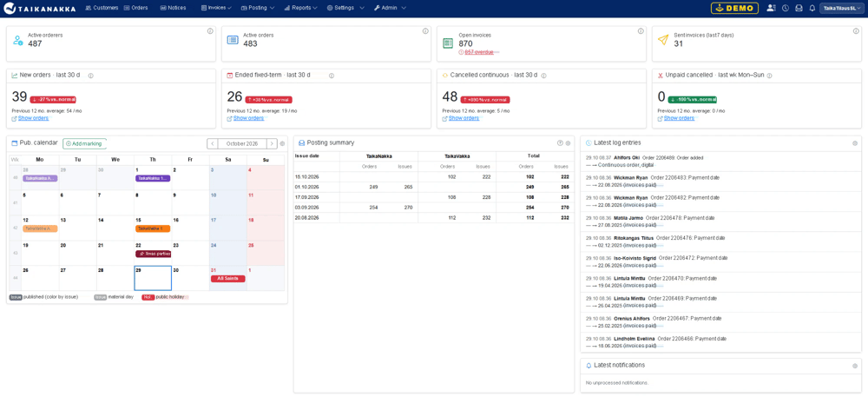Select issue date 03.09.2026 row
868x397 pixels.
[433, 208]
